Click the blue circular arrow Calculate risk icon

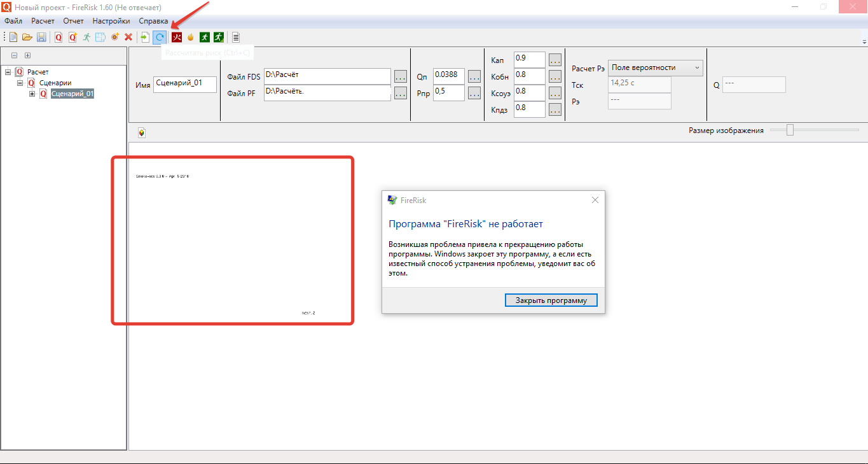160,37
